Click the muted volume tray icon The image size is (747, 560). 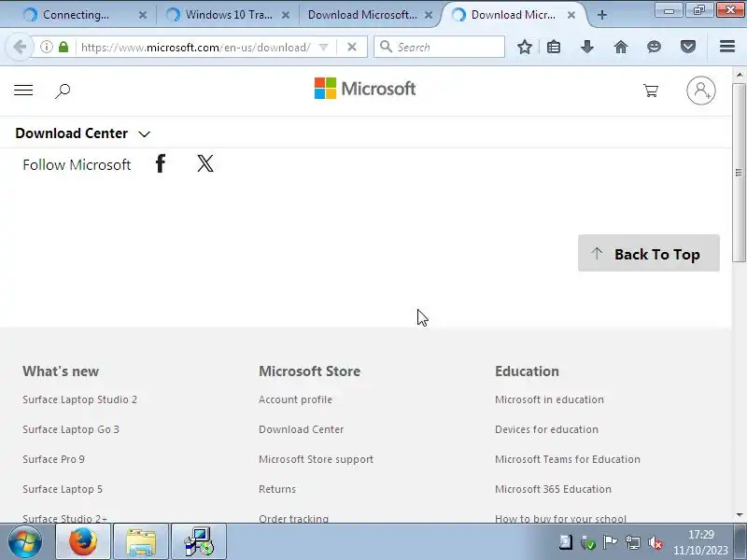655,543
